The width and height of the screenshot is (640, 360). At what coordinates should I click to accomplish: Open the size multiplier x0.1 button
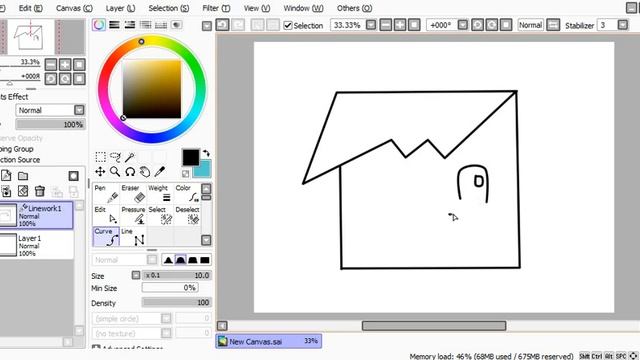coord(136,275)
